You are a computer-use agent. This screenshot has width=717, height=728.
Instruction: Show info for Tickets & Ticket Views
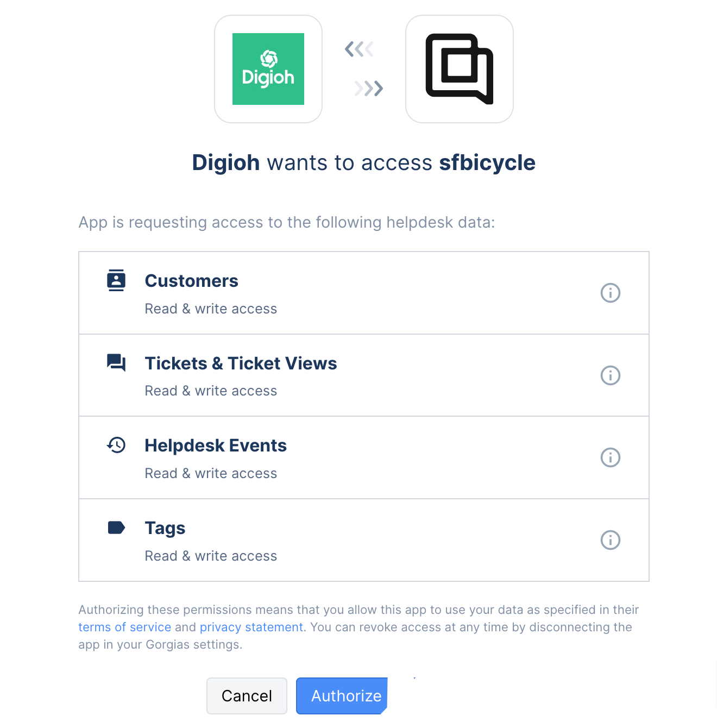click(x=610, y=375)
